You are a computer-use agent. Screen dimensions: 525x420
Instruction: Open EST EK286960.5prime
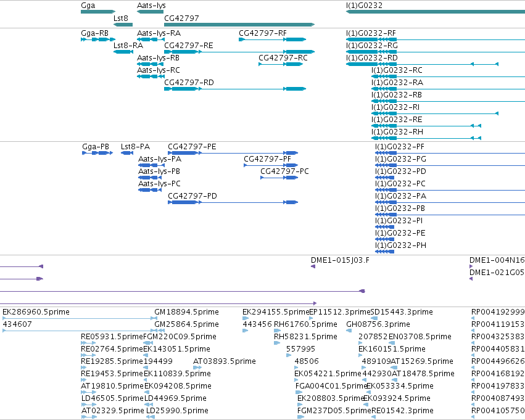pos(36,312)
